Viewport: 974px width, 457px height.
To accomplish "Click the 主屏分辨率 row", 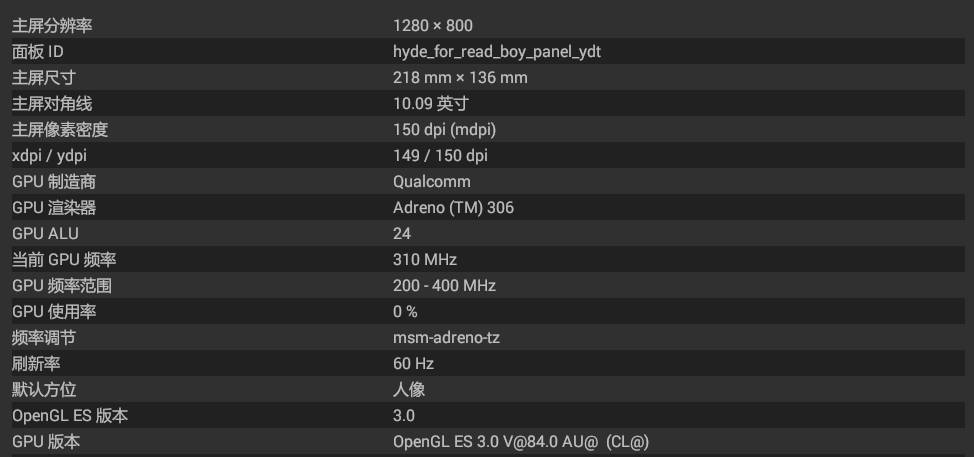I will click(487, 25).
